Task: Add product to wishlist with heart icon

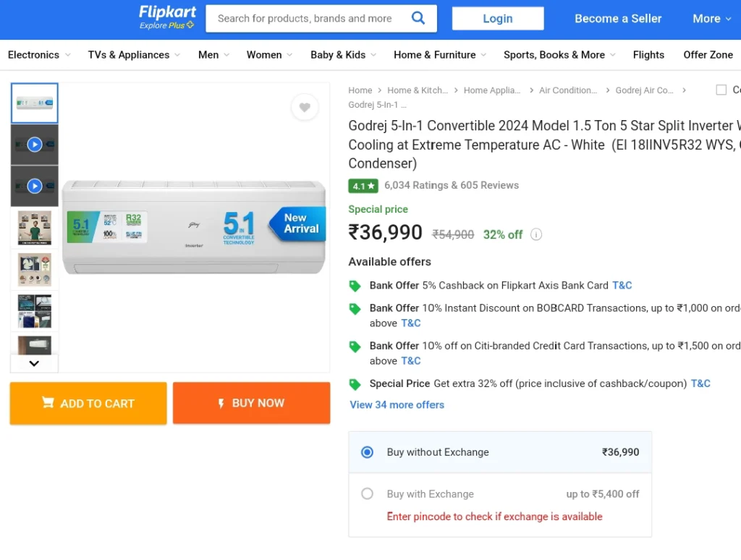Action: (305, 107)
